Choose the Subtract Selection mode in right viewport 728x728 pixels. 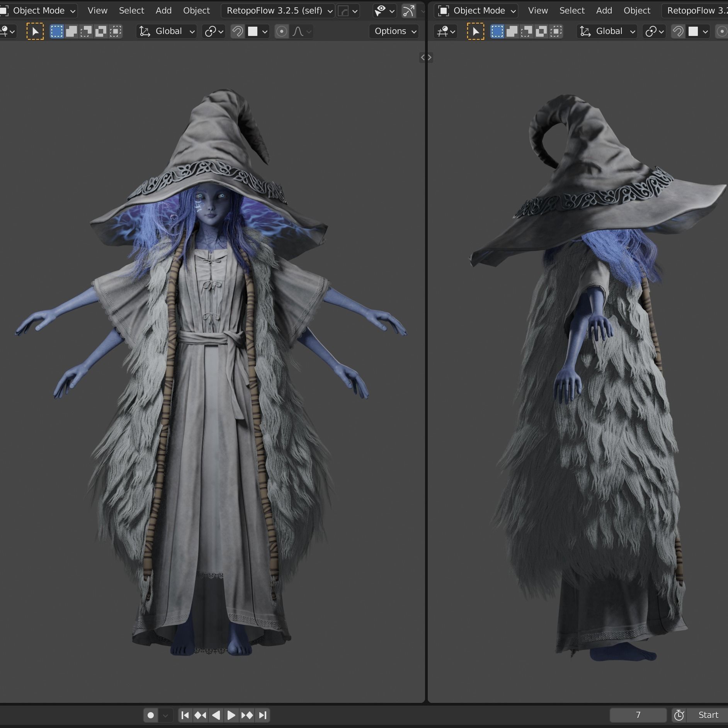(x=527, y=31)
